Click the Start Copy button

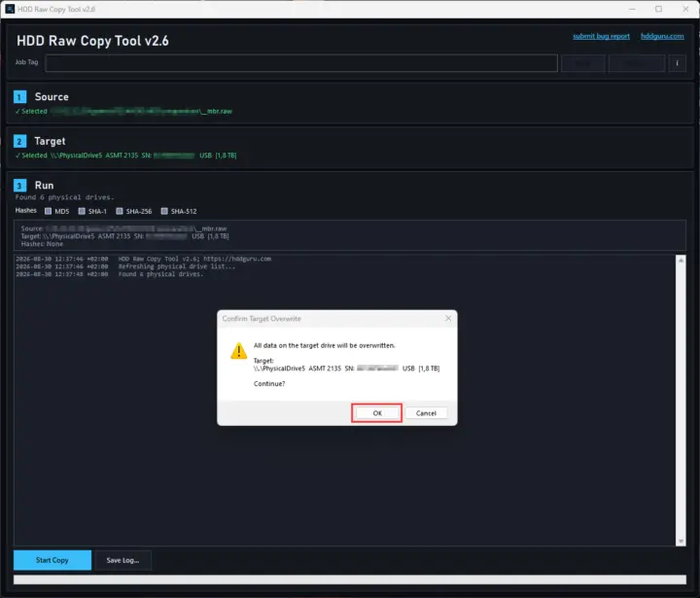pos(52,560)
